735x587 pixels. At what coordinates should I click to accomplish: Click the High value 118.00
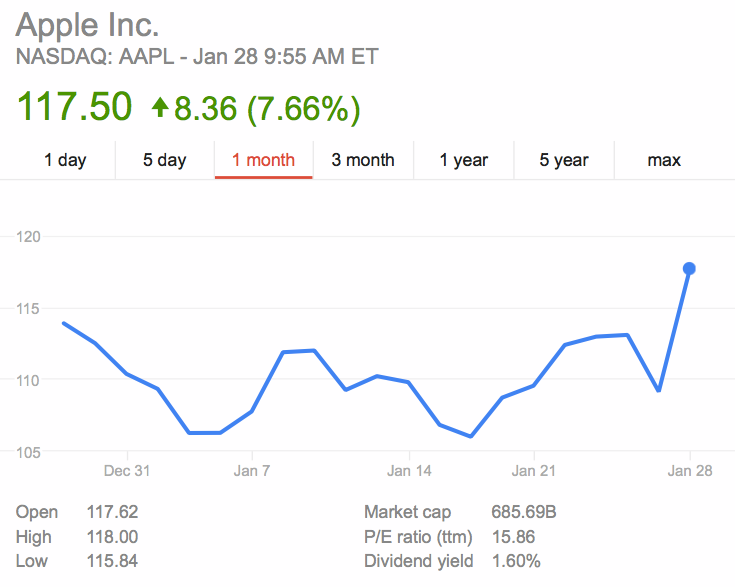tap(112, 537)
